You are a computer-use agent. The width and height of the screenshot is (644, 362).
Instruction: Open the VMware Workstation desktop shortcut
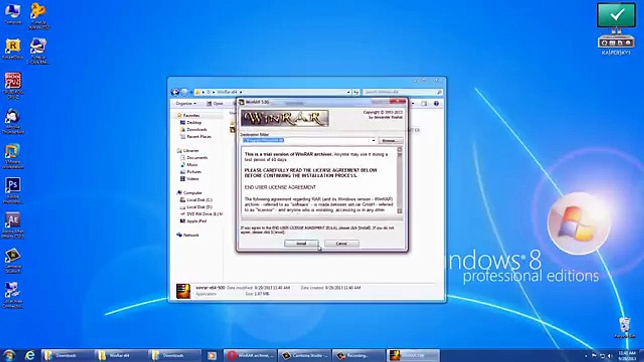13,156
